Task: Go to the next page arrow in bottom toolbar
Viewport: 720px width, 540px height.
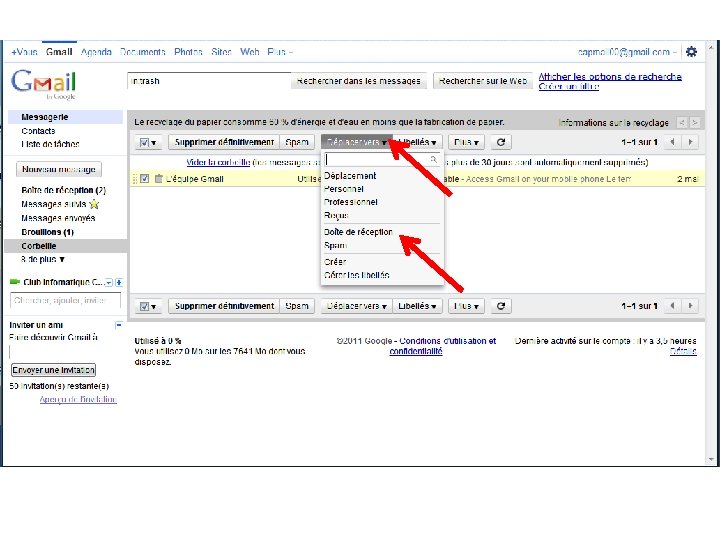Action: pos(690,306)
